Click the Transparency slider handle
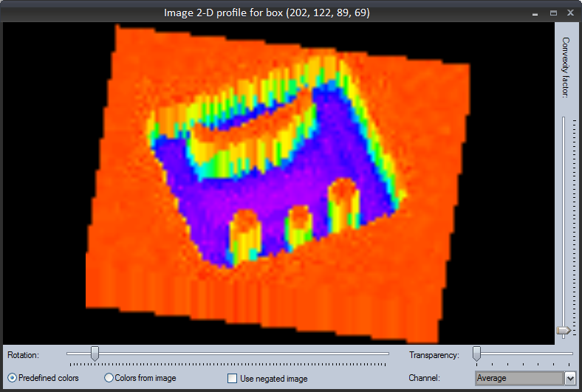 [x=476, y=354]
